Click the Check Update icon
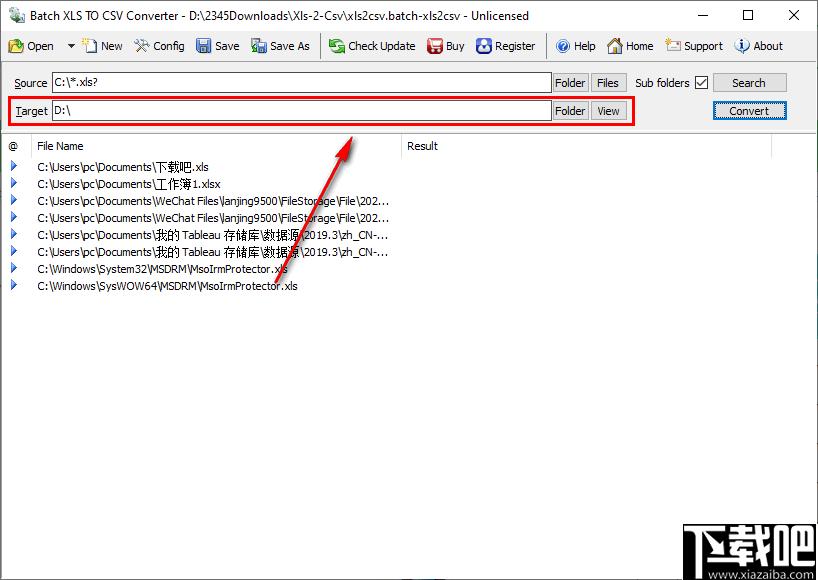This screenshot has width=818, height=580. (x=336, y=46)
